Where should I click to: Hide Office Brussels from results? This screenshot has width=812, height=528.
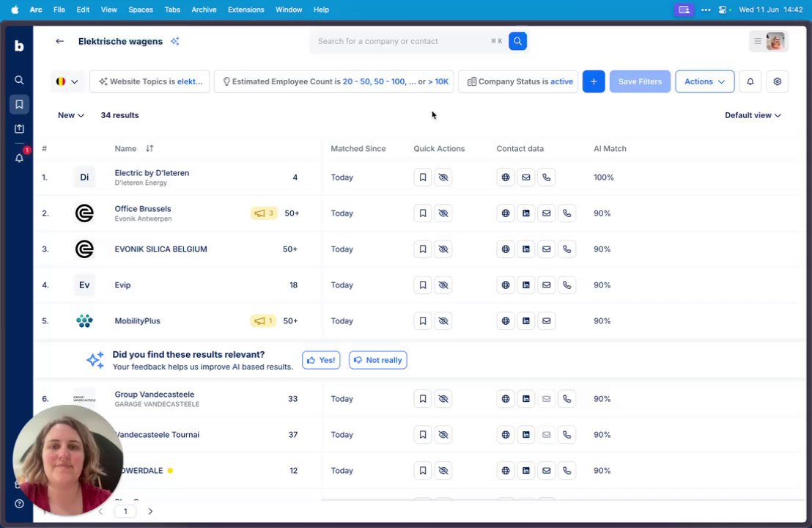[x=443, y=213]
